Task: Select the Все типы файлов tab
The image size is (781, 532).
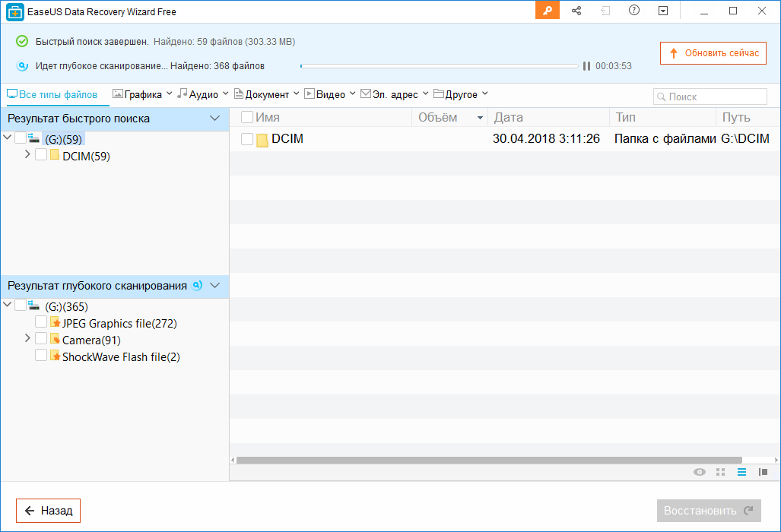Action: 52,95
